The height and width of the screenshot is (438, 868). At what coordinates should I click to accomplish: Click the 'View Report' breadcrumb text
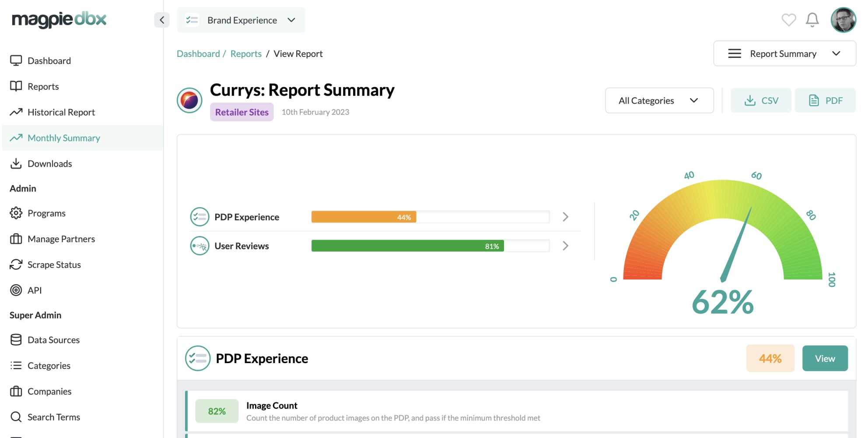[x=298, y=53]
